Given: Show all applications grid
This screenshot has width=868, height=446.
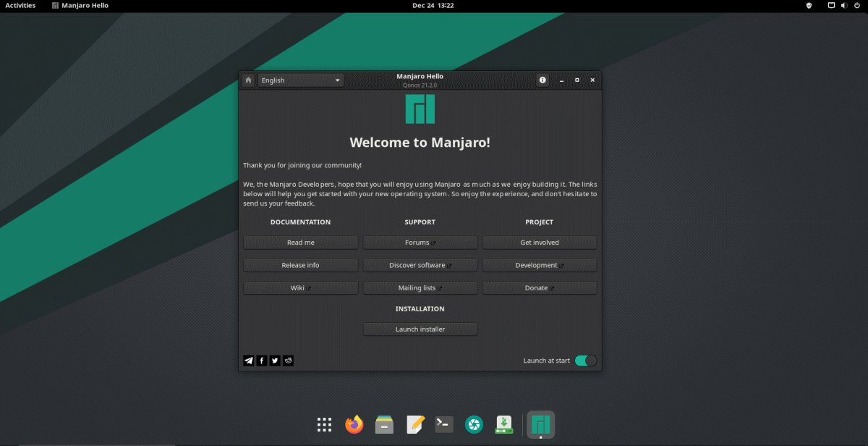Looking at the screenshot, I should (x=324, y=425).
